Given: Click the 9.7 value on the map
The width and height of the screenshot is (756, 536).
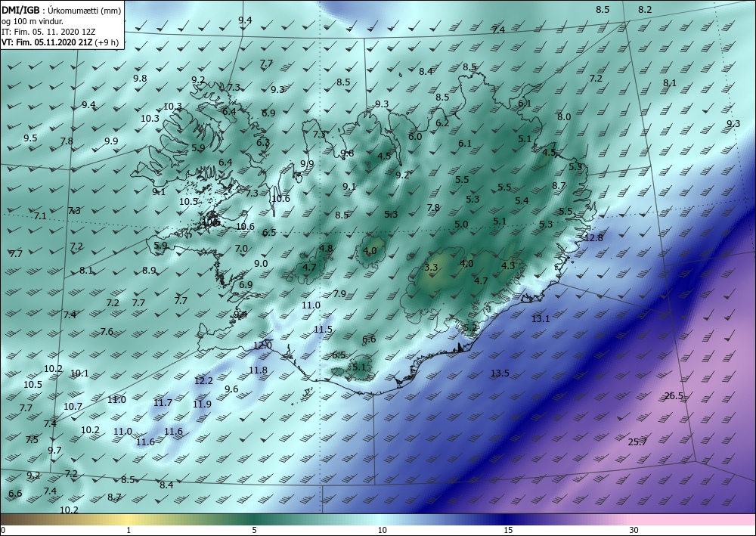Looking at the screenshot, I should (54, 451).
